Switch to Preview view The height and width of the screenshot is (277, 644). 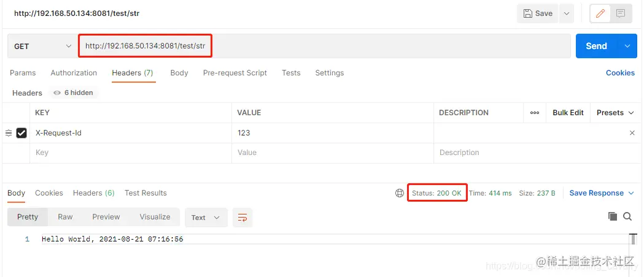106,217
